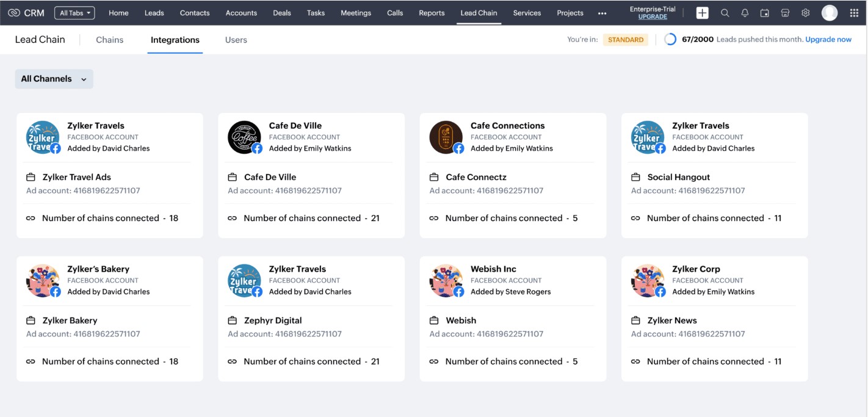Click chain link icon in Social Hangout card
This screenshot has height=417, width=868.
click(635, 218)
